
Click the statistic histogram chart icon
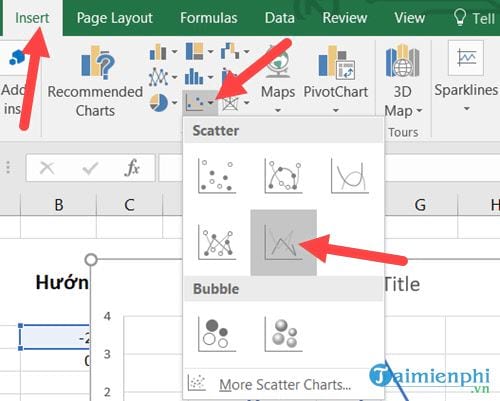tap(194, 76)
